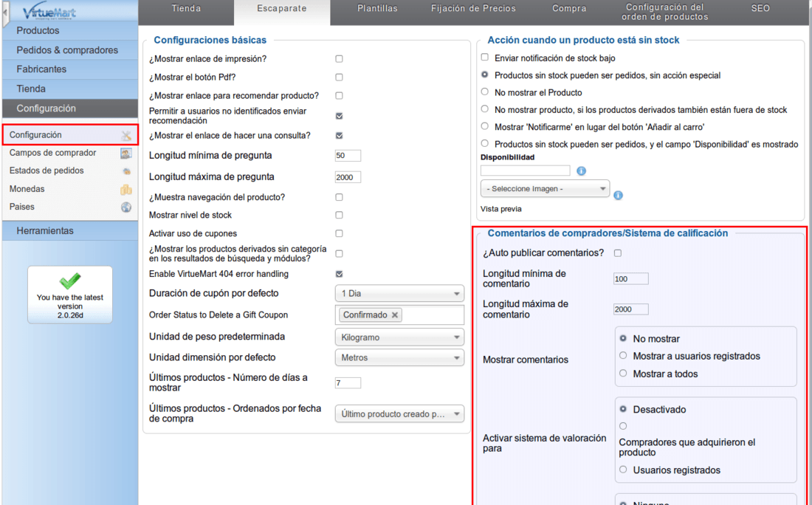Click the Disponibilidad text input
This screenshot has width=812, height=505.
pos(525,171)
